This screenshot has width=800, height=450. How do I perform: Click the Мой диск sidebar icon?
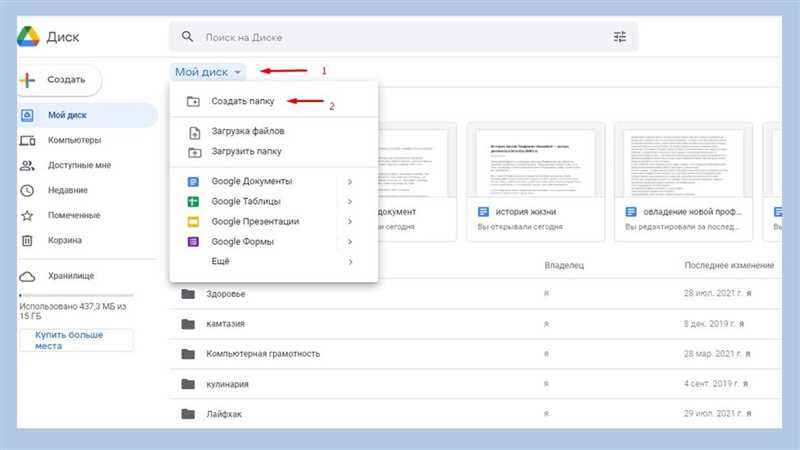tap(27, 115)
